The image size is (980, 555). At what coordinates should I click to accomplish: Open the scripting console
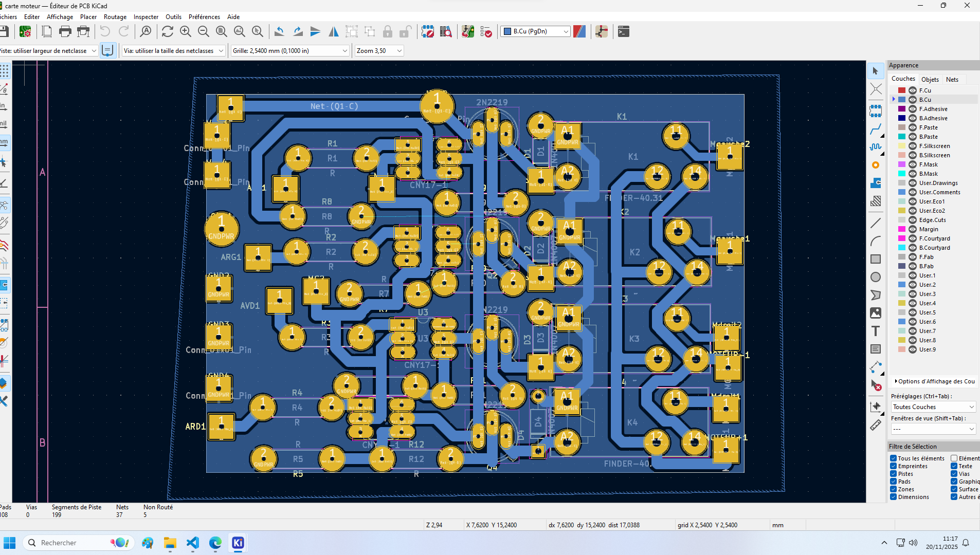click(x=623, y=31)
